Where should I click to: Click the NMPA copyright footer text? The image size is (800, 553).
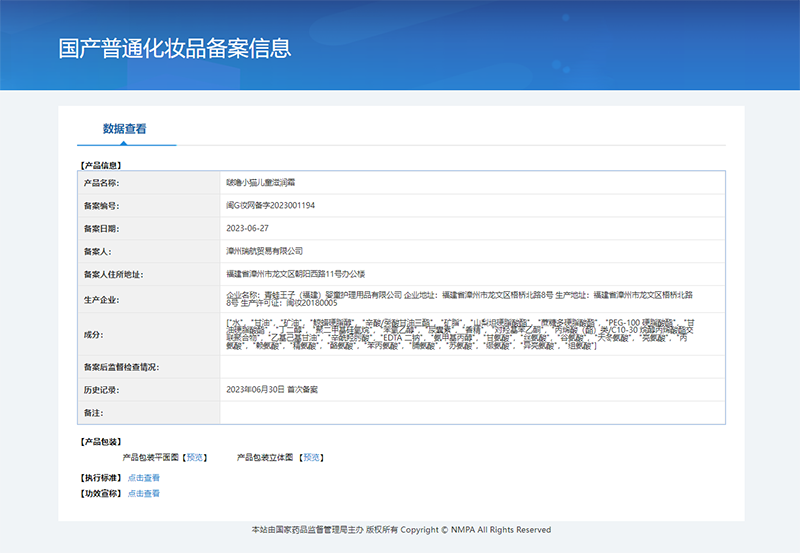400,530
